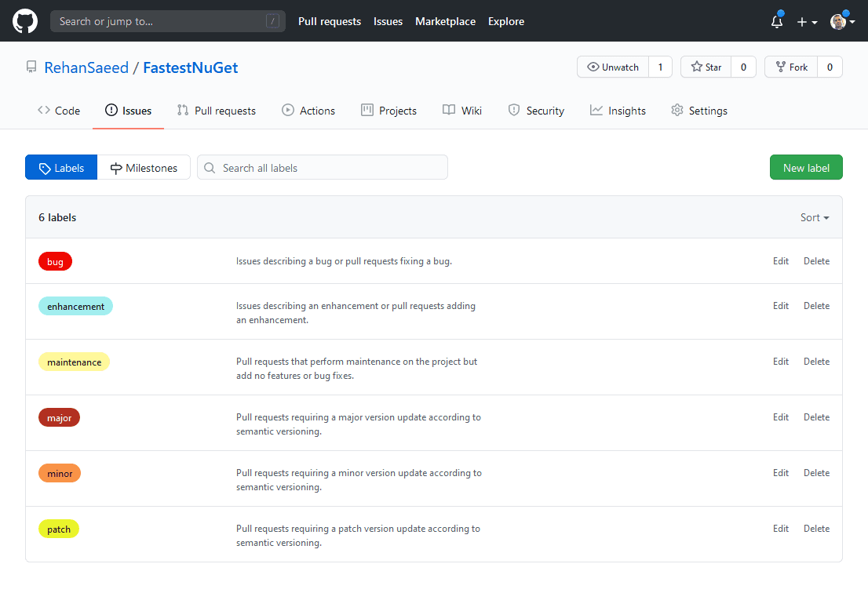The image size is (868, 593).
Task: Expand the Sort dropdown
Action: (815, 217)
